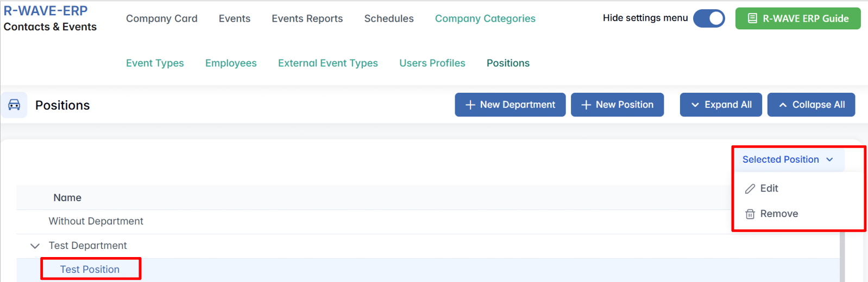Collapse the Test Department tree row
This screenshot has height=282, width=868.
point(35,246)
